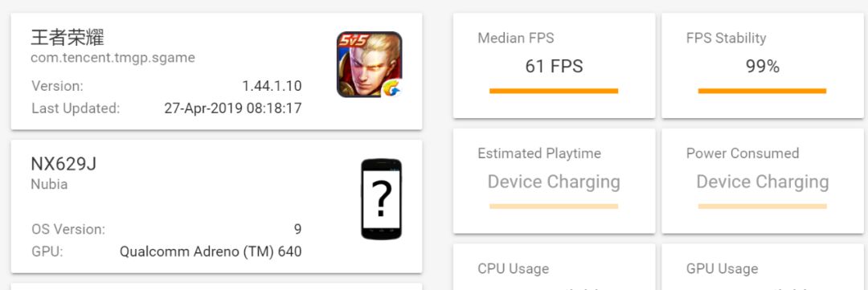
Task: Select the Power Consumed card
Action: coord(763,181)
